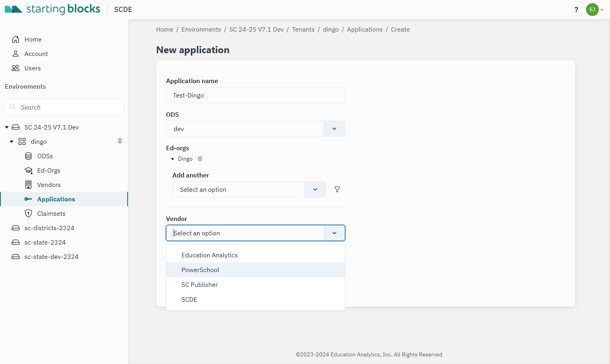610x364 pixels.
Task: Click the sc-state-2324 drive icon
Action: pos(16,242)
